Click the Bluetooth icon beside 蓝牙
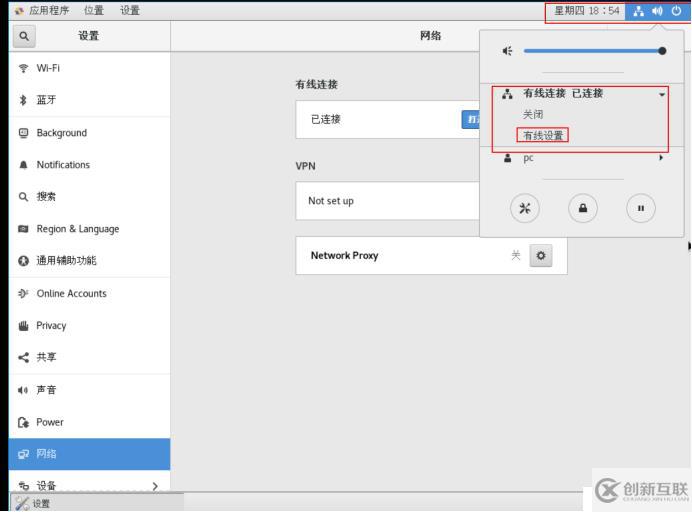692x512 pixels. coord(23,100)
